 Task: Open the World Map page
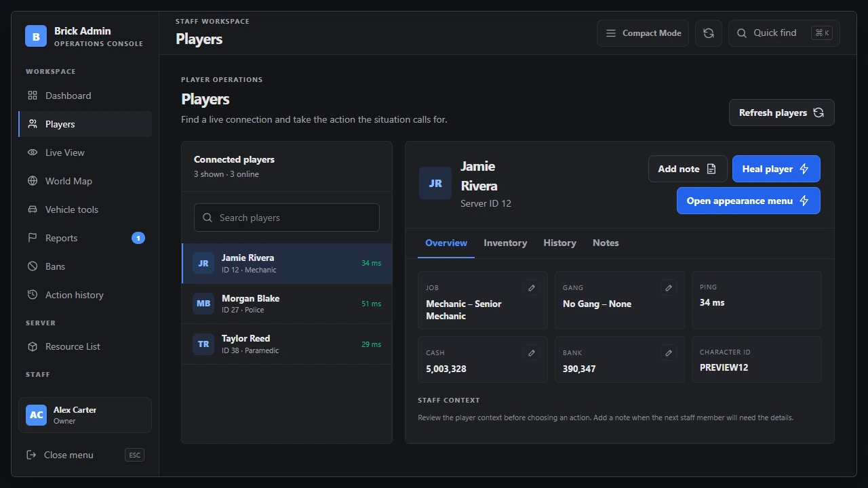tap(85, 181)
